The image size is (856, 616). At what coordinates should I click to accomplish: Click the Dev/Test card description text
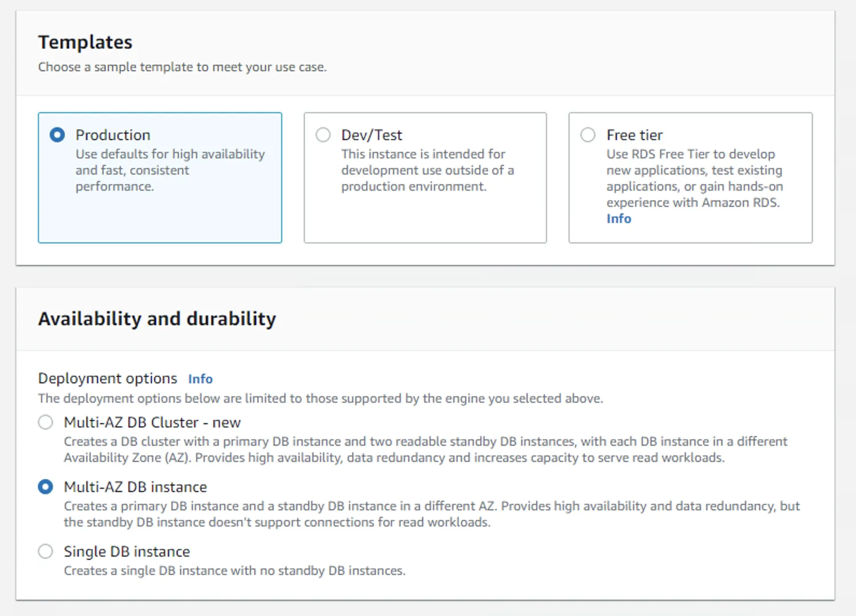click(427, 170)
